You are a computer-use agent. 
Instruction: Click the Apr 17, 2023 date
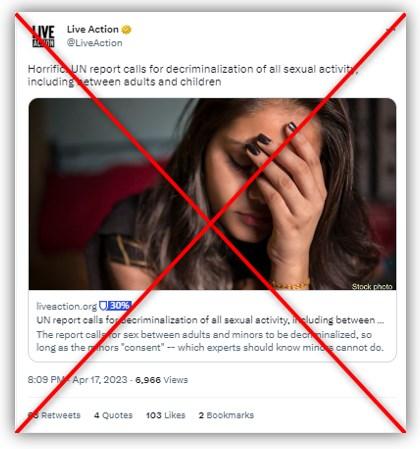(100, 380)
